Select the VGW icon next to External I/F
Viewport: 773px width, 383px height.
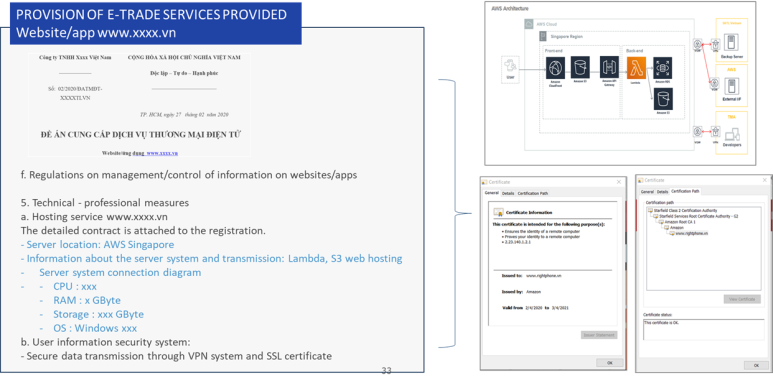click(714, 82)
